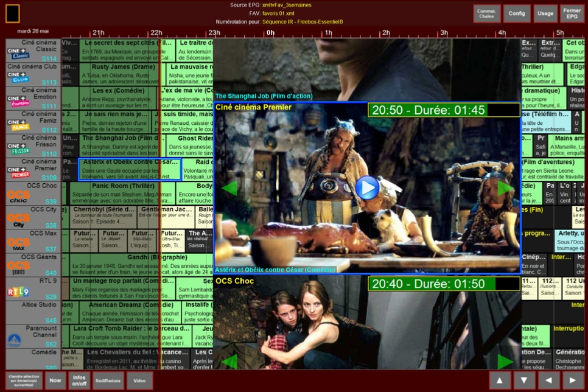588x392 pixels.
Task: Move selection right with the right arrow button
Action: tap(573, 380)
